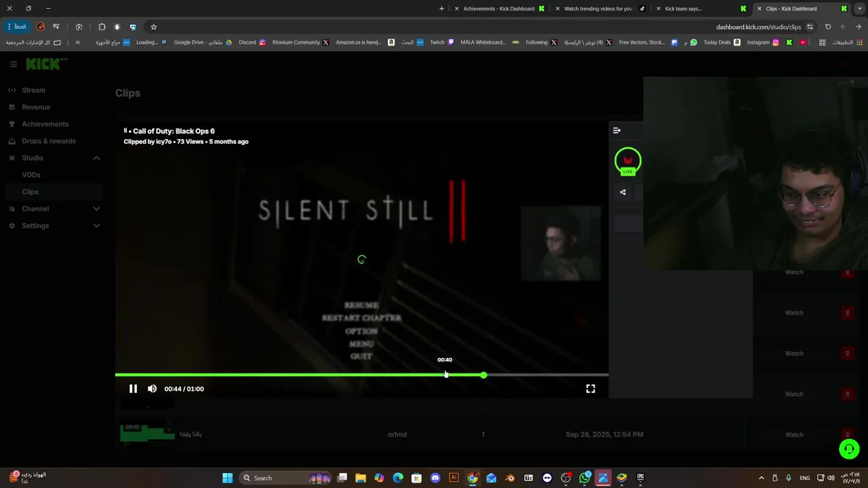The width and height of the screenshot is (868, 488).
Task: Show hidden system tray icons
Action: (x=761, y=478)
